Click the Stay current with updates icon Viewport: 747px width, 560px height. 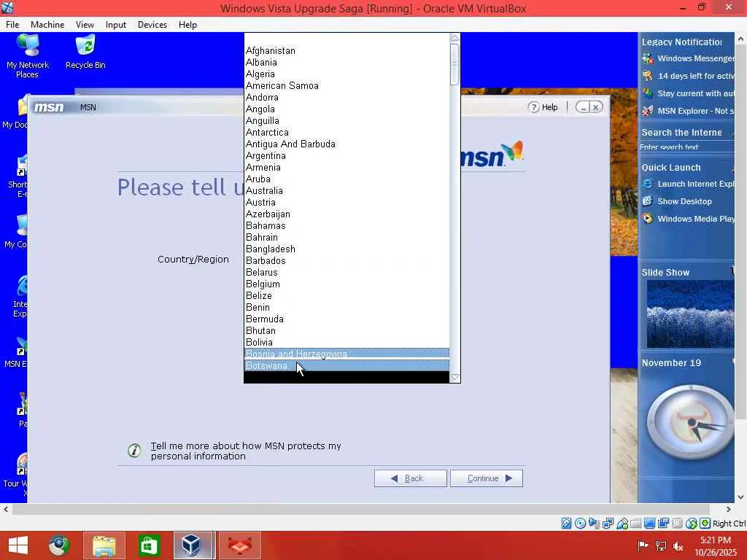pos(648,93)
